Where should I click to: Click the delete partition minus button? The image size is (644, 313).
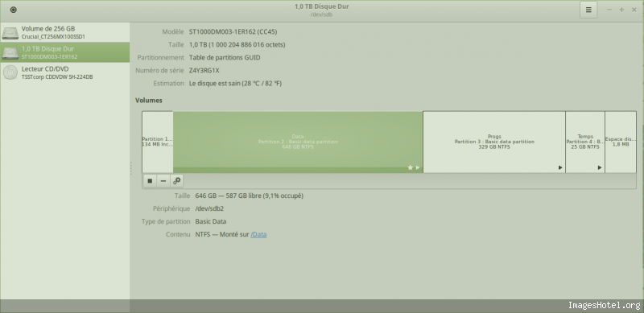point(163,181)
